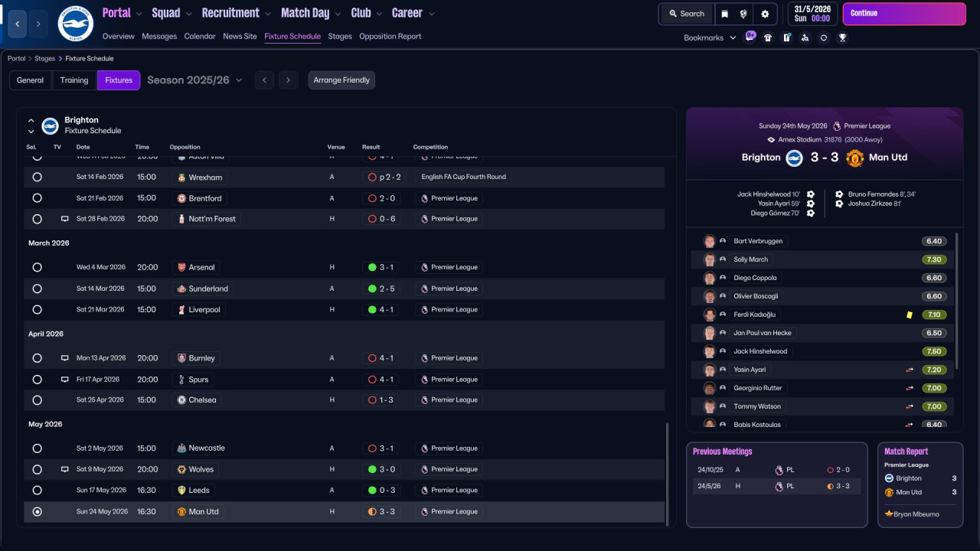Open the 9+ notifications speech bubble
Image resolution: width=980 pixels, height=551 pixels.
tap(750, 36)
